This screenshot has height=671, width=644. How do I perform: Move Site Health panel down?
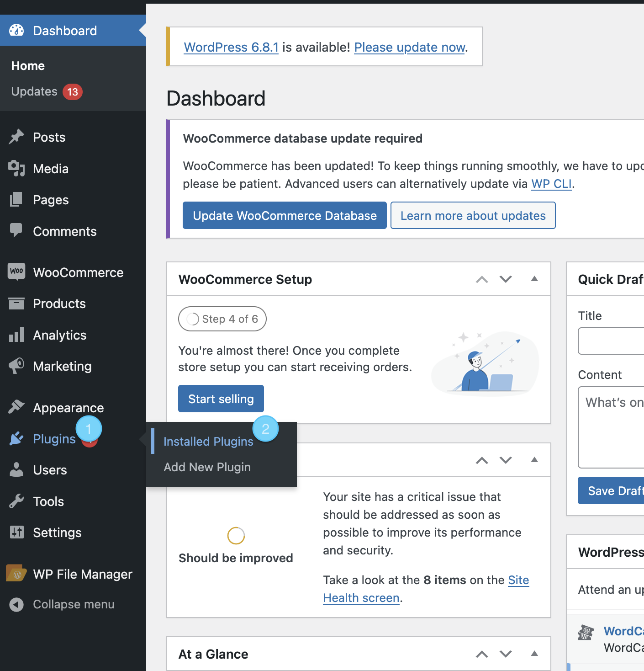(x=506, y=460)
